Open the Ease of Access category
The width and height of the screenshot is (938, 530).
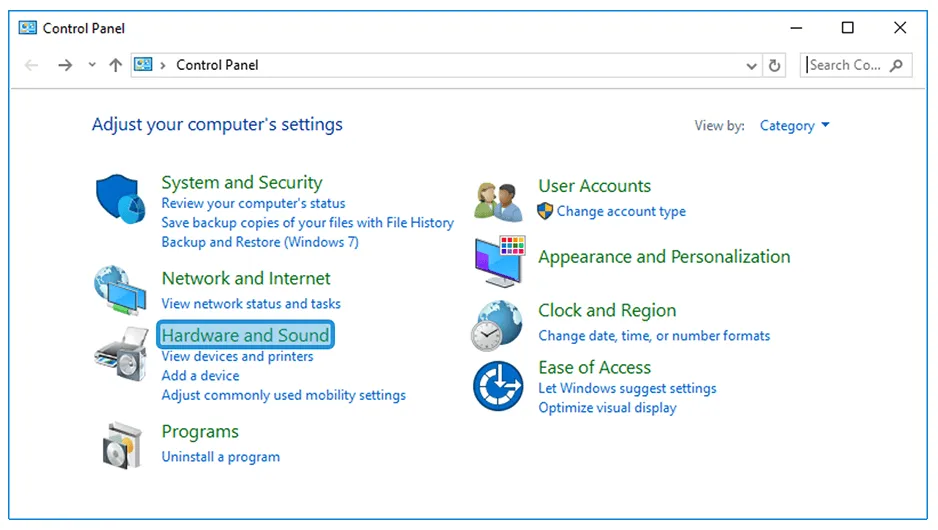coord(594,367)
